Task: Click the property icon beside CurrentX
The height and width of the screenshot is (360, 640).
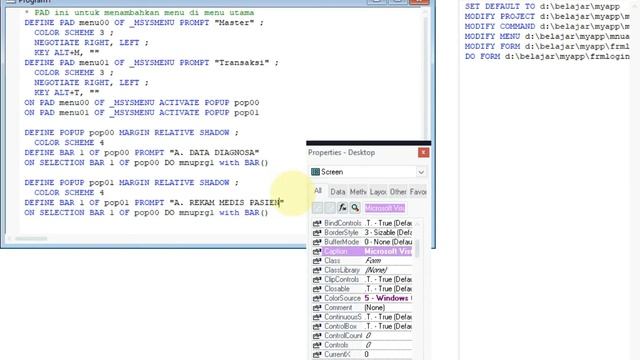Action: coord(317,355)
